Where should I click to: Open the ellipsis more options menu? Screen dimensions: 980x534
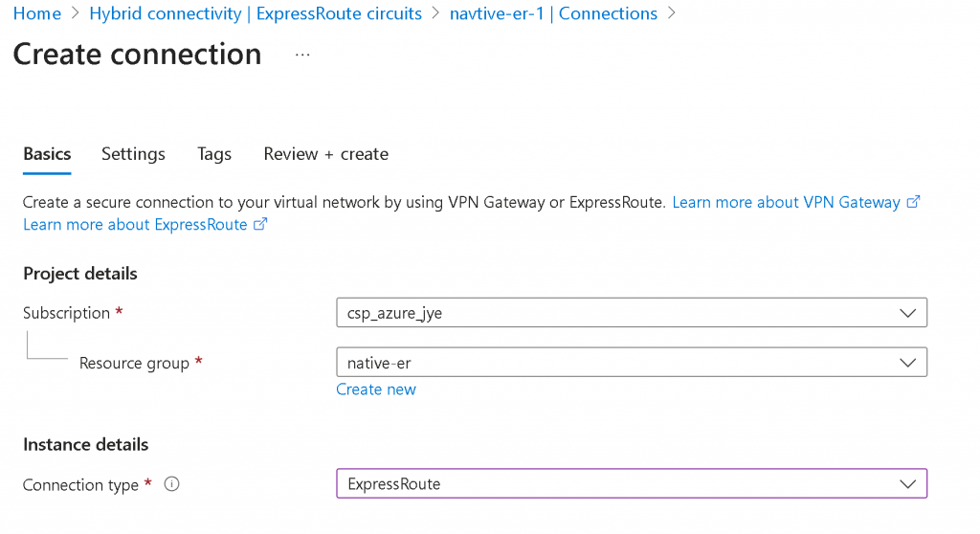302,56
